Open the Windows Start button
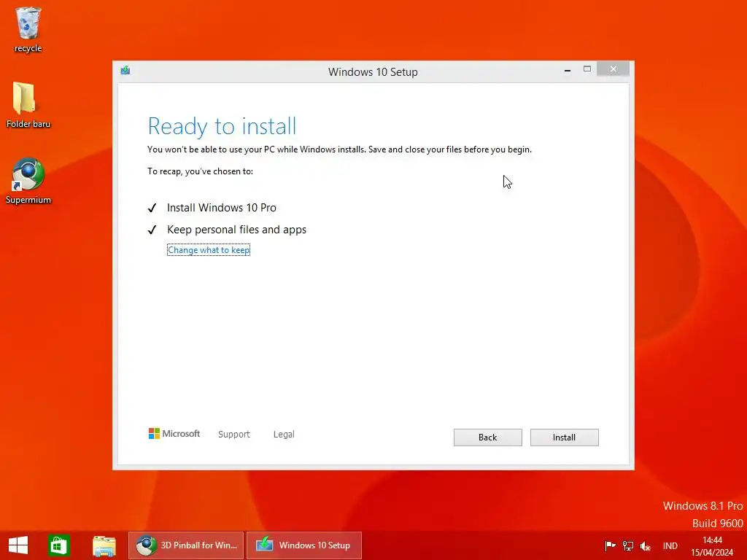The image size is (747, 560). [x=18, y=545]
